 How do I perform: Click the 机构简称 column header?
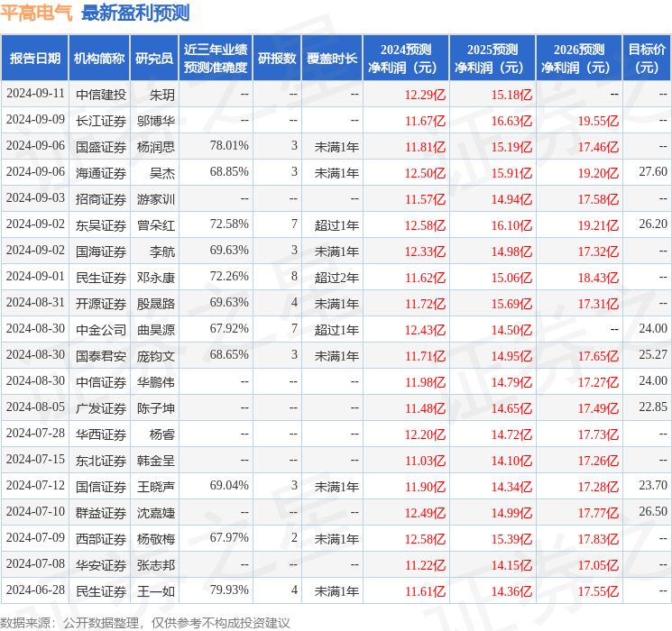click(x=99, y=59)
